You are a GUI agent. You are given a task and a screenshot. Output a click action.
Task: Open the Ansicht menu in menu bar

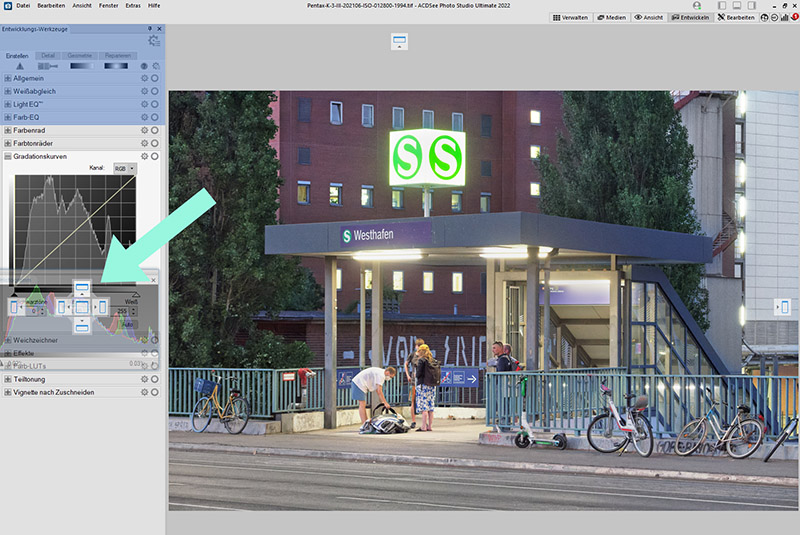point(82,6)
